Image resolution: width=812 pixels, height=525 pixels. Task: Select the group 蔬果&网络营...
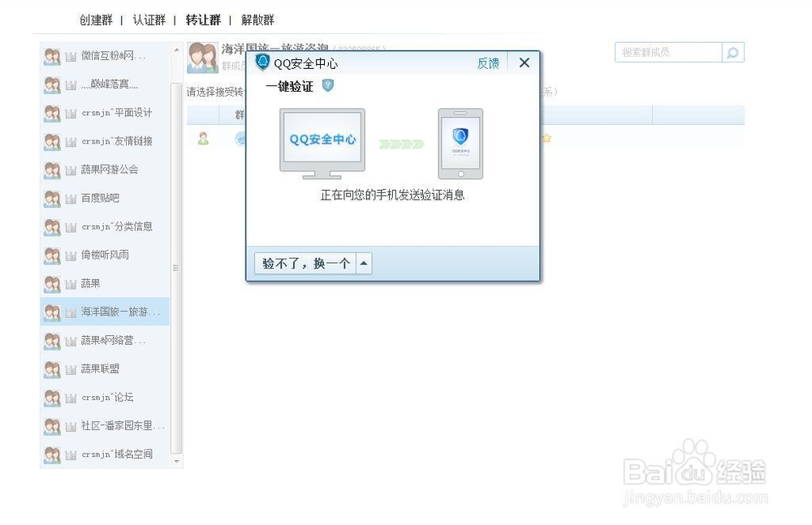(x=105, y=340)
